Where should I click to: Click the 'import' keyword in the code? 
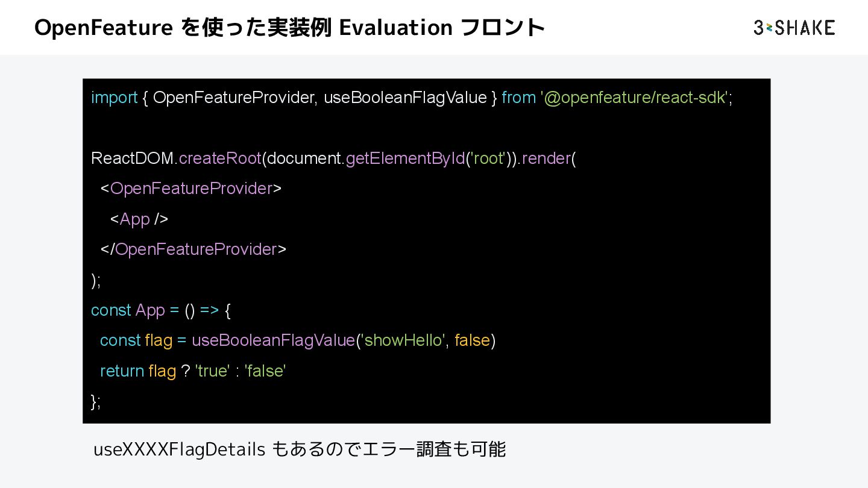click(115, 98)
